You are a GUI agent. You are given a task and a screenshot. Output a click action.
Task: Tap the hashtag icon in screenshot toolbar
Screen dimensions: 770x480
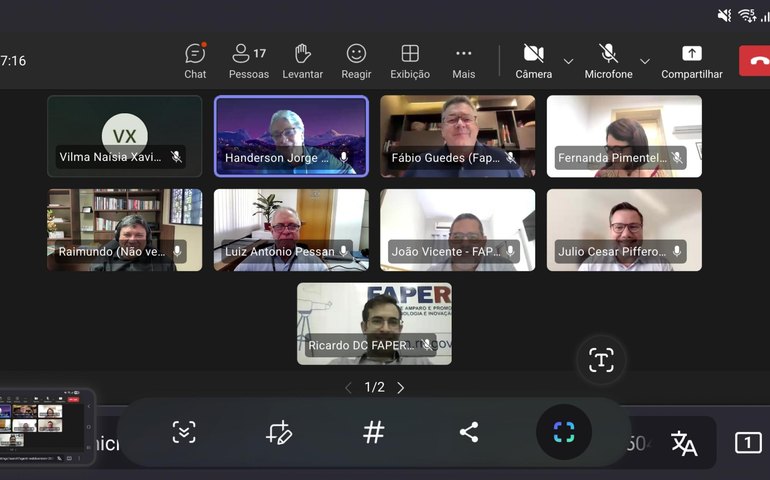pyautogui.click(x=373, y=432)
